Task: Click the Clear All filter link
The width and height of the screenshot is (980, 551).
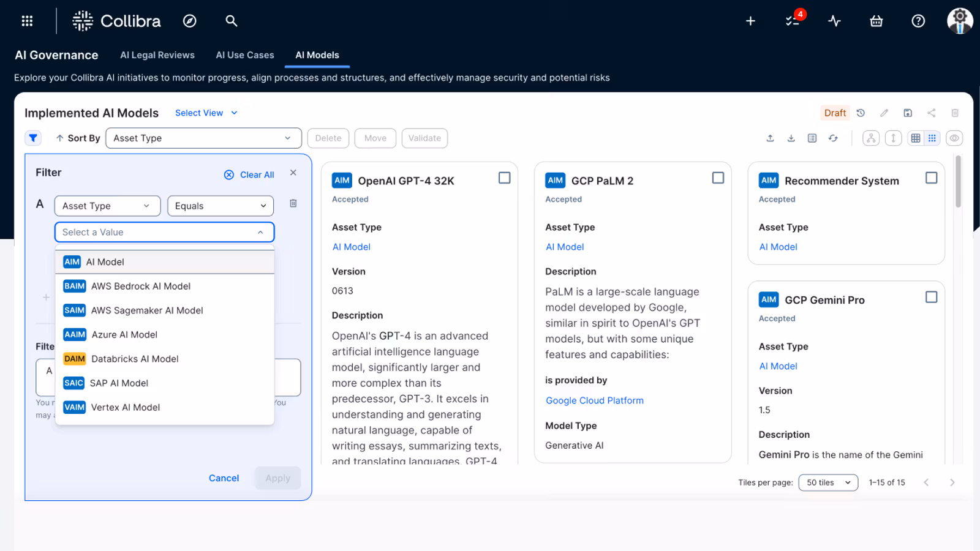Action: coord(249,174)
